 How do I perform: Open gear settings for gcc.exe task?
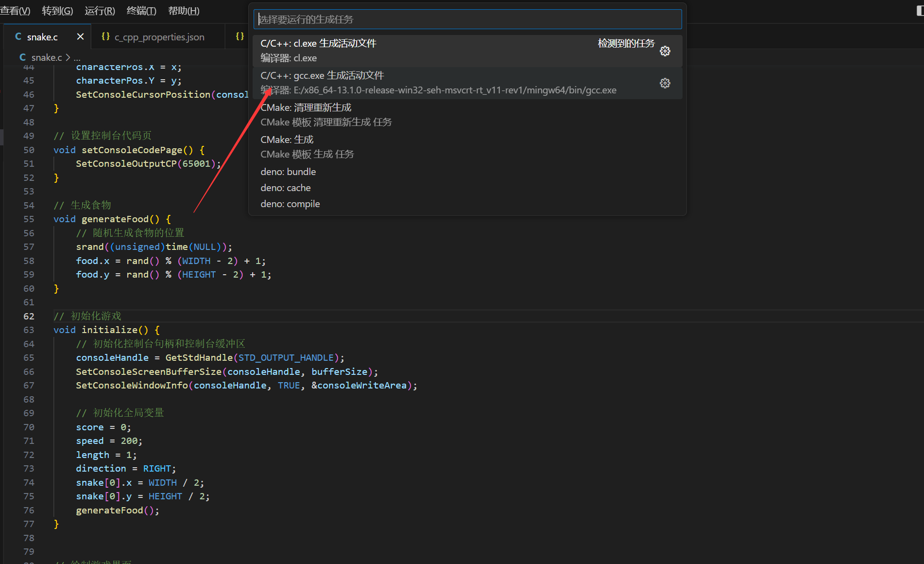point(665,83)
